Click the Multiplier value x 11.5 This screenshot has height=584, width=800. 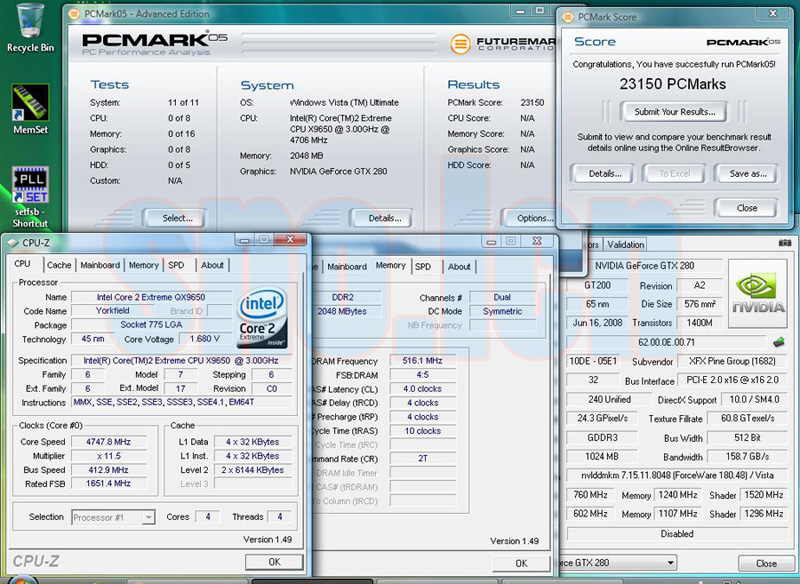click(x=108, y=456)
